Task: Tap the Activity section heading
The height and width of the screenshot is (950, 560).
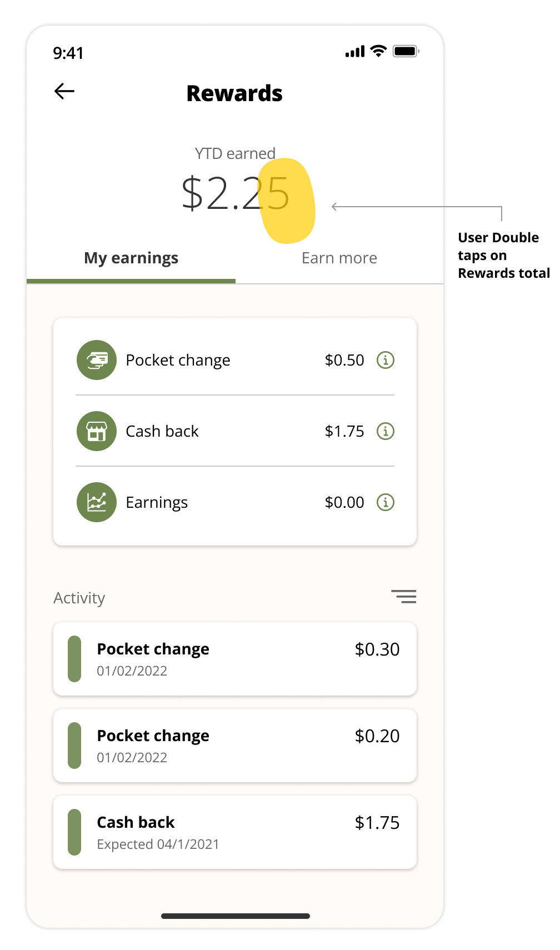Action: [79, 598]
